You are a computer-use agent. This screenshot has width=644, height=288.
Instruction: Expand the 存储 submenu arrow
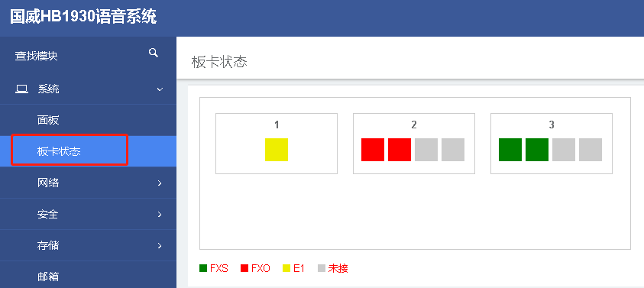pyautogui.click(x=160, y=246)
